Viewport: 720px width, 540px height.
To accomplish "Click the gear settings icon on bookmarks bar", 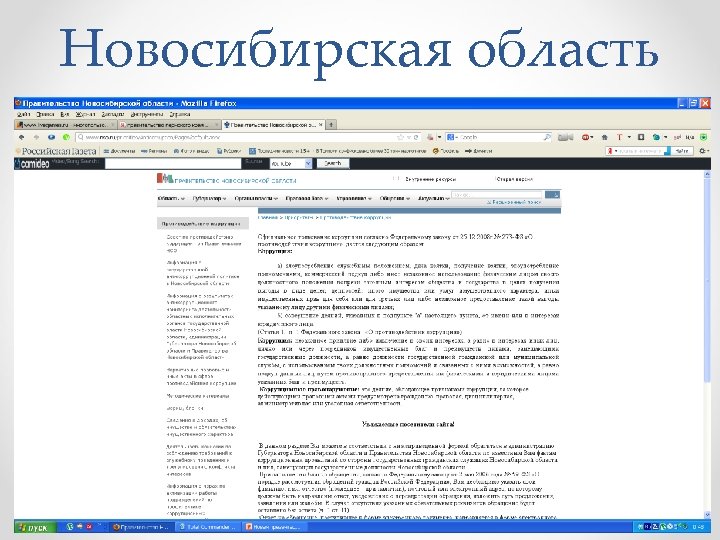I will [x=702, y=151].
